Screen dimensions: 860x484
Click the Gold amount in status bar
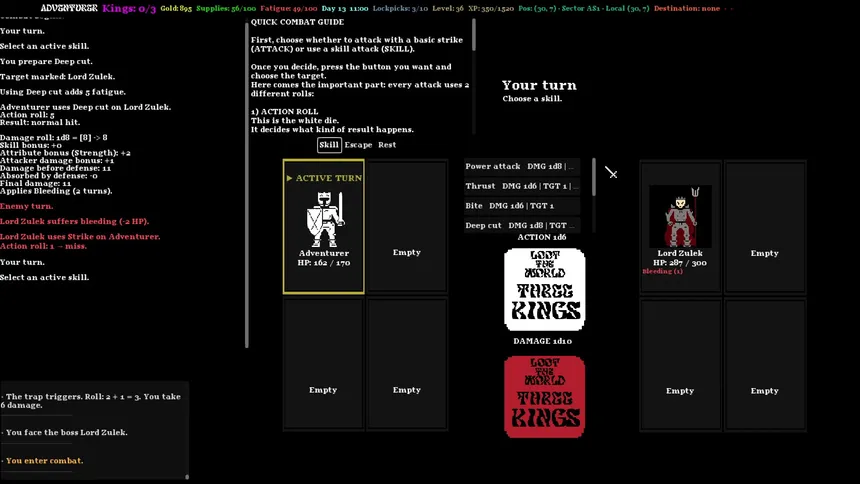176,8
